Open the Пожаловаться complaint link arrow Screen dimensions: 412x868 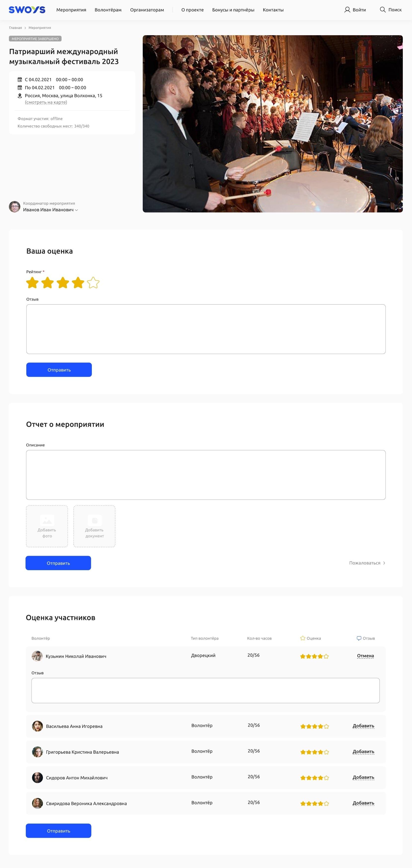pyautogui.click(x=384, y=563)
